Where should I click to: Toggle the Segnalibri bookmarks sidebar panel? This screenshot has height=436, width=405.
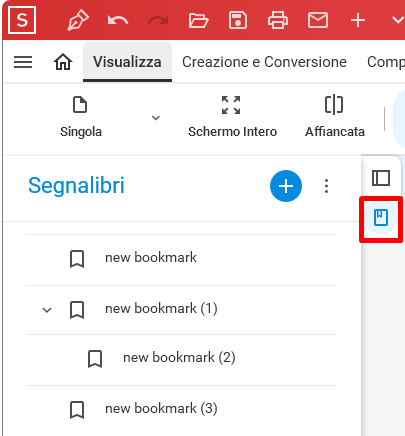pos(381,218)
